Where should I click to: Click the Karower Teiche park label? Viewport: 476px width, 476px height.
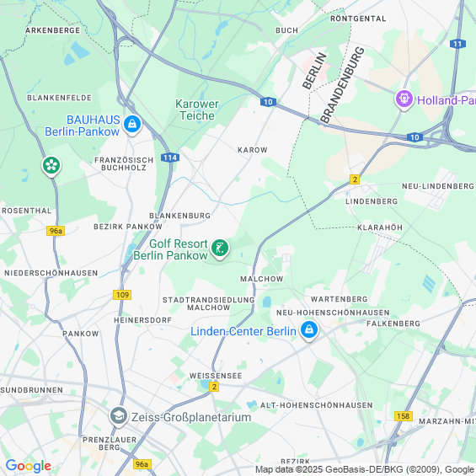(197, 110)
